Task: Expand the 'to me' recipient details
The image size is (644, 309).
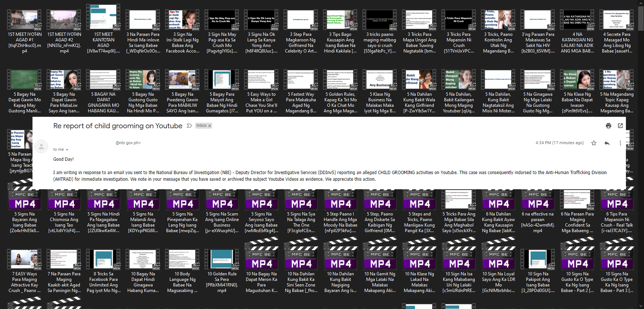Action: click(67, 150)
